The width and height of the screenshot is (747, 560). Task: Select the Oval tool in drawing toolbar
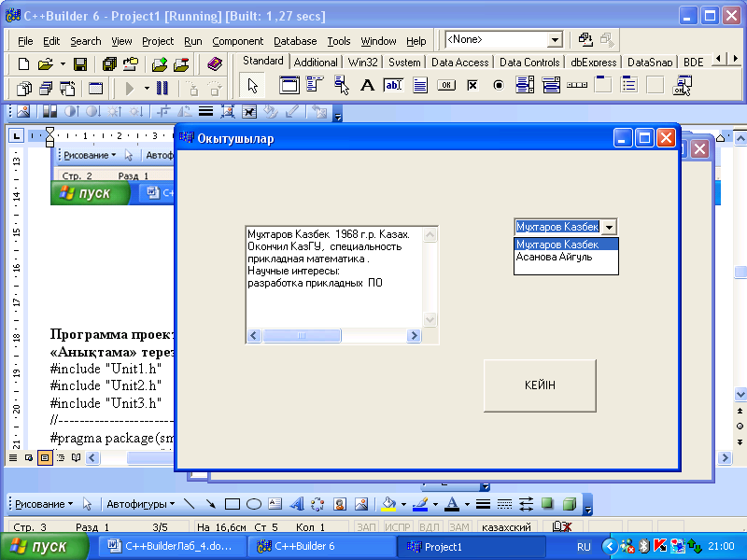click(254, 504)
